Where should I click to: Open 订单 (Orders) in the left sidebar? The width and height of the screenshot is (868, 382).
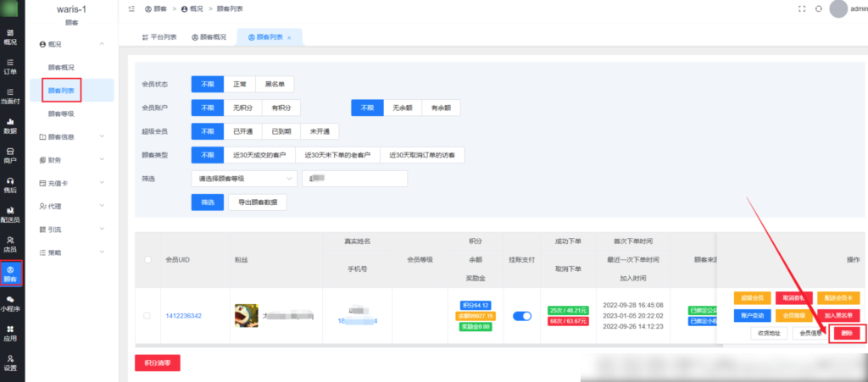point(11,66)
